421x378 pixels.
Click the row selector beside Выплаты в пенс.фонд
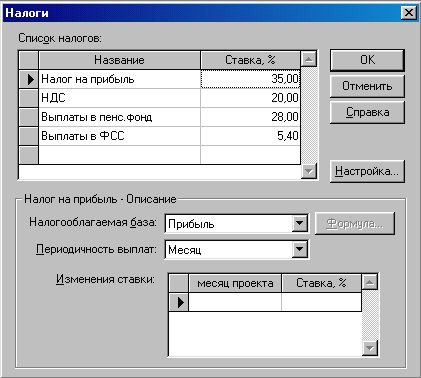[29, 117]
